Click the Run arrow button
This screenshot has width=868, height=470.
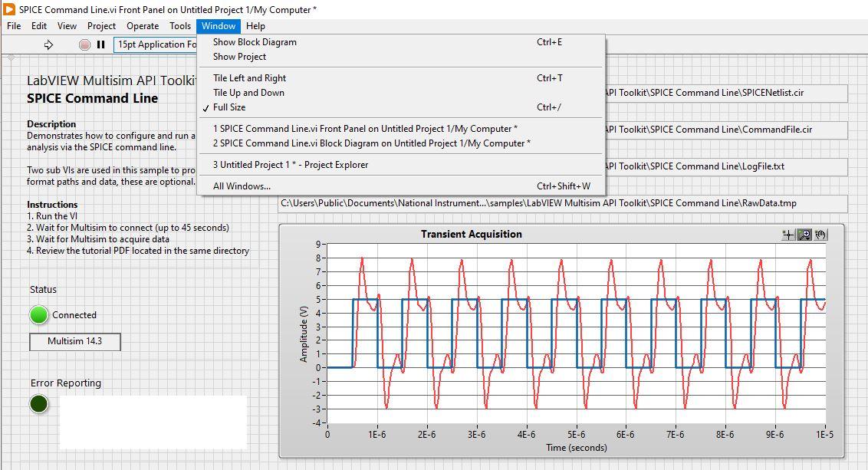click(x=49, y=44)
